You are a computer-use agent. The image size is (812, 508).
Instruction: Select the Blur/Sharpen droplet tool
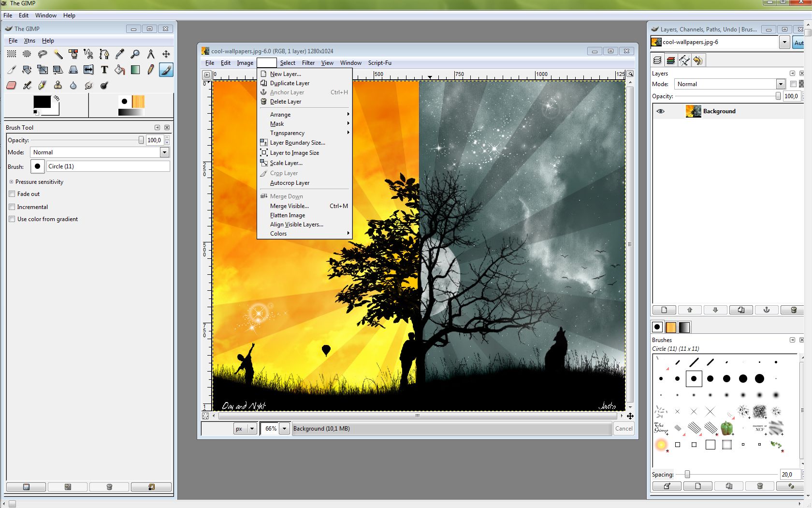click(x=73, y=85)
